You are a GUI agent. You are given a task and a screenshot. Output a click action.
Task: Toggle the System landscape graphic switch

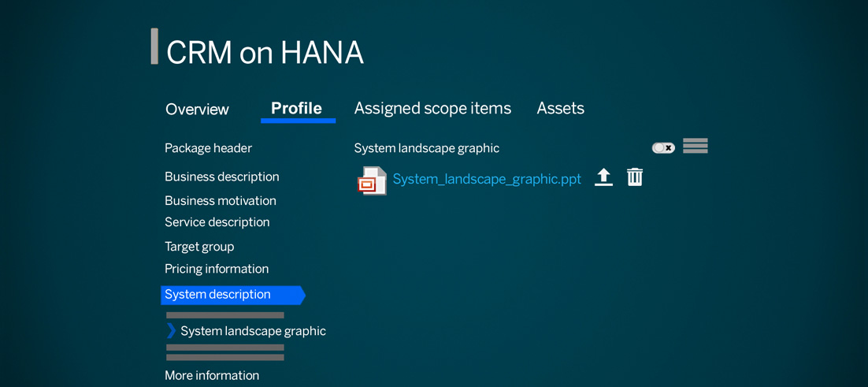663,148
